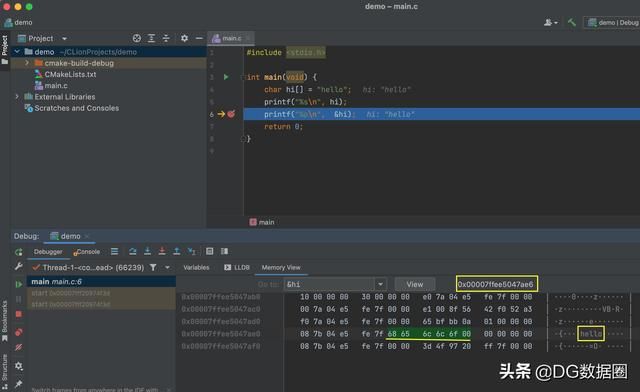
Task: Open Project panel gear options
Action: pyautogui.click(x=184, y=38)
